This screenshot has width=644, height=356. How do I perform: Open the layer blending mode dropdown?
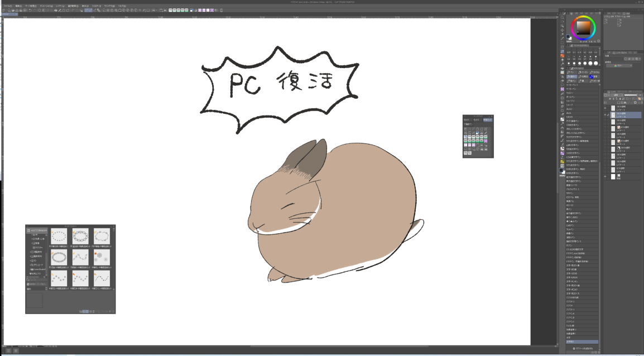click(x=617, y=95)
